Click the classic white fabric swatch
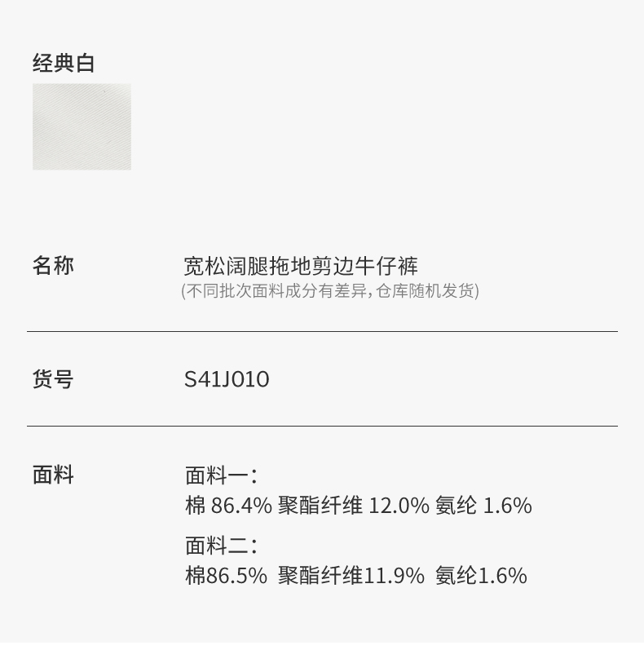 coord(82,126)
